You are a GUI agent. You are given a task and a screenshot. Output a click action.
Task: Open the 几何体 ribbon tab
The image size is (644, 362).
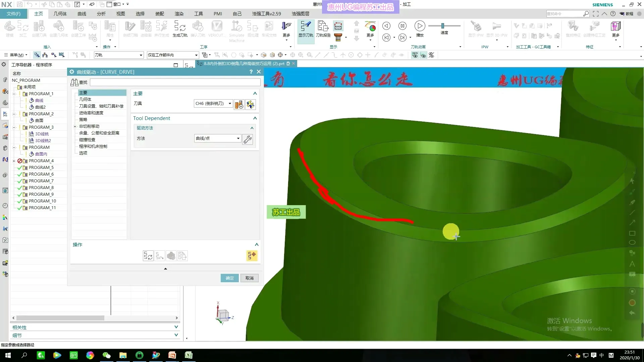[60, 14]
